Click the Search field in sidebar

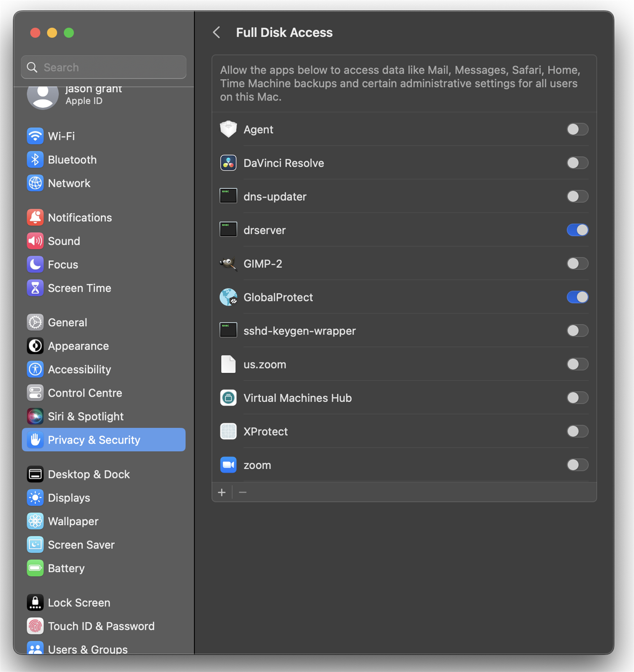104,68
